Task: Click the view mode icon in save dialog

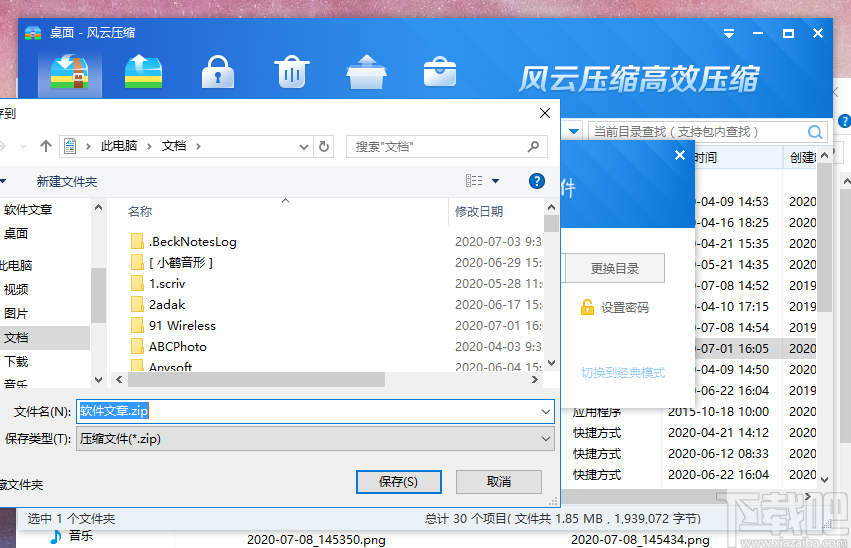Action: click(x=474, y=181)
